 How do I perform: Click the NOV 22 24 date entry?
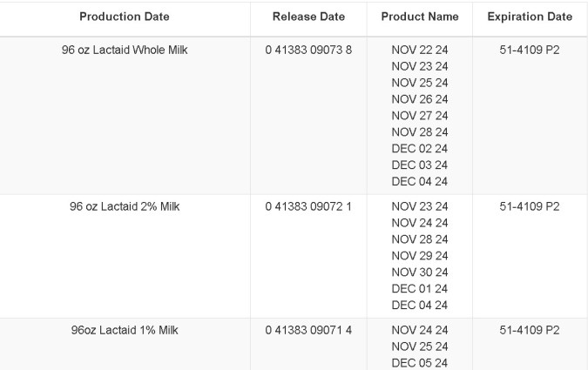click(x=420, y=50)
